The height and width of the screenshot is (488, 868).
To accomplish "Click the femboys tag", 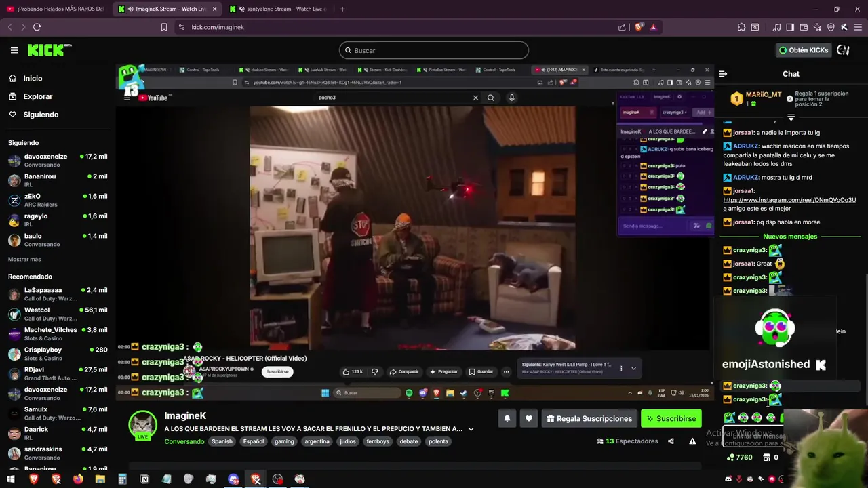I will 378,441.
